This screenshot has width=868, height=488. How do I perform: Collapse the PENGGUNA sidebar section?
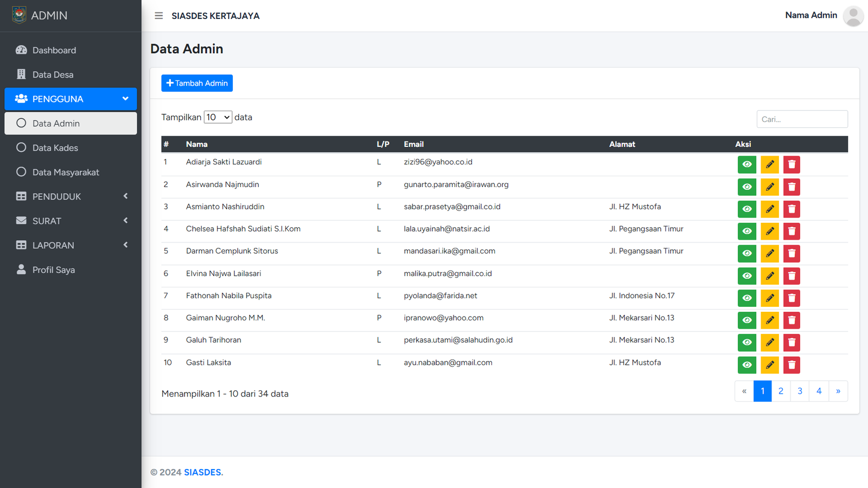tap(71, 99)
